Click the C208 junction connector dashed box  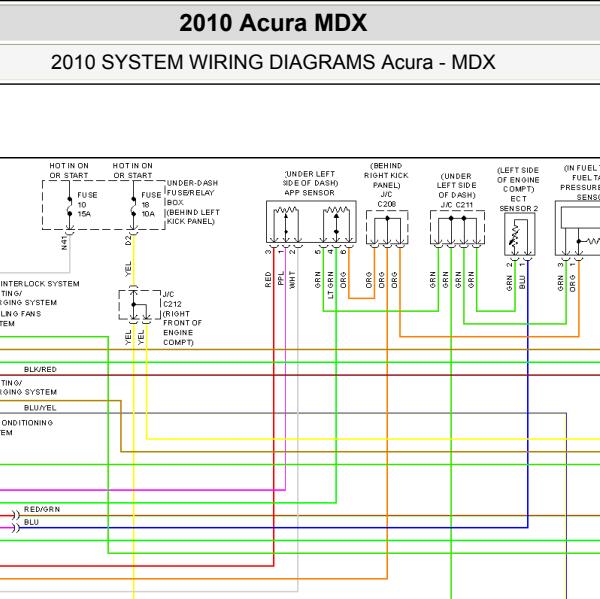tap(387, 227)
